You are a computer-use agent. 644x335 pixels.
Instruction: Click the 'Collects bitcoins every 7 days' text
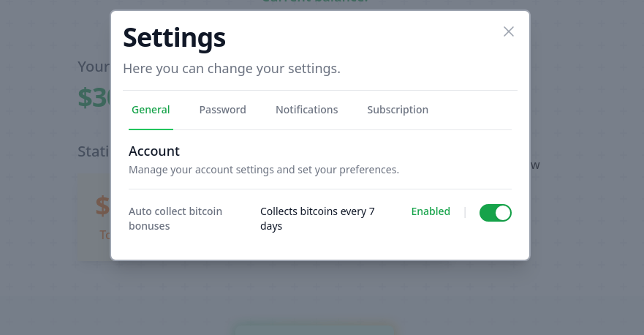pyautogui.click(x=317, y=219)
